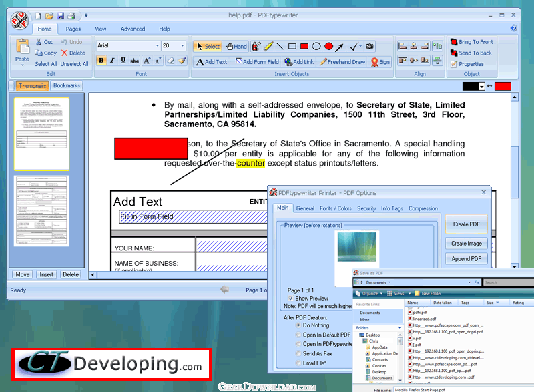Switch to the Pages ribbon tab
The image size is (534, 392).
[73, 29]
